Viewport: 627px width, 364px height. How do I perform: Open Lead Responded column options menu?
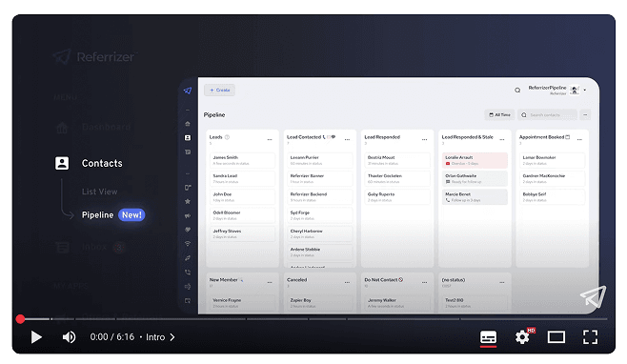pos(424,140)
